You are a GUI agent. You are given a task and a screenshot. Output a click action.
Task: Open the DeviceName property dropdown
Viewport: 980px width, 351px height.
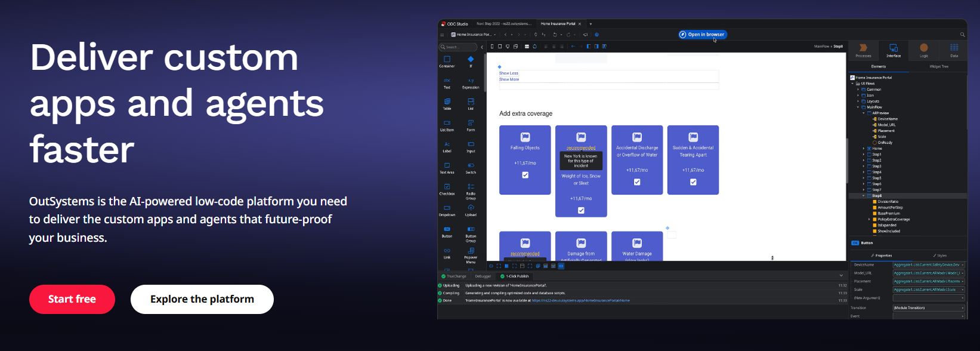(963, 265)
